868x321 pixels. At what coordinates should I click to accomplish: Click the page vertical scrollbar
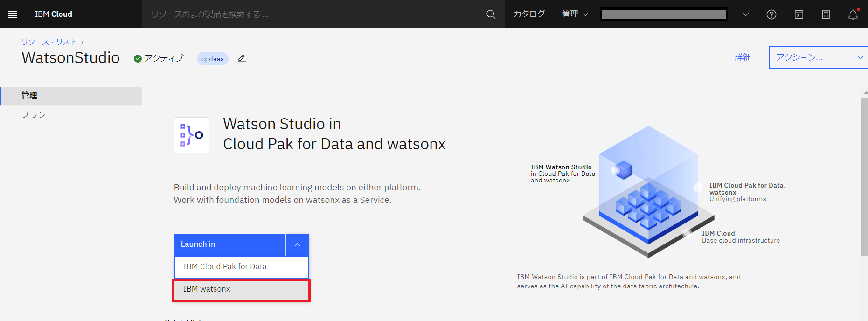tap(864, 177)
